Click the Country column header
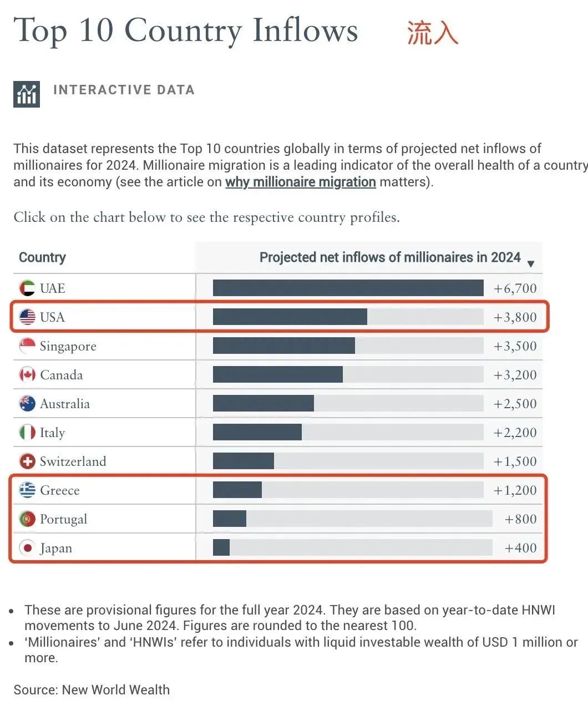 [x=42, y=257]
